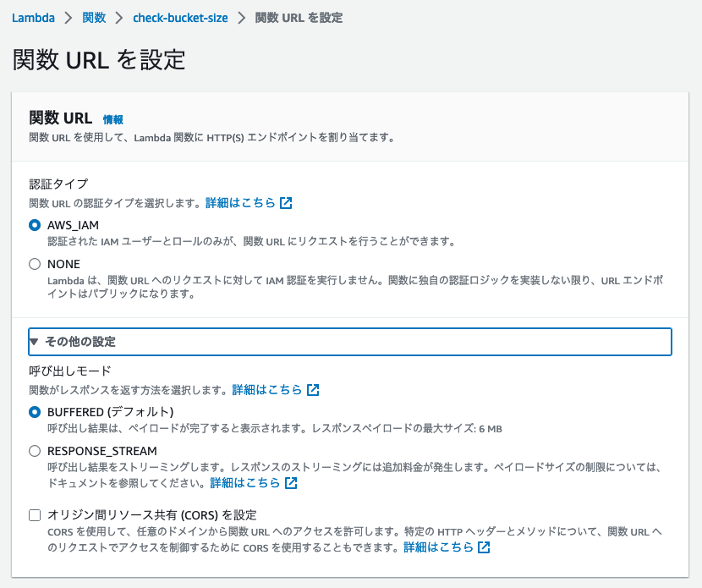
Task: Click the 関数 URL を設定 breadcrumb text
Action: tap(299, 18)
